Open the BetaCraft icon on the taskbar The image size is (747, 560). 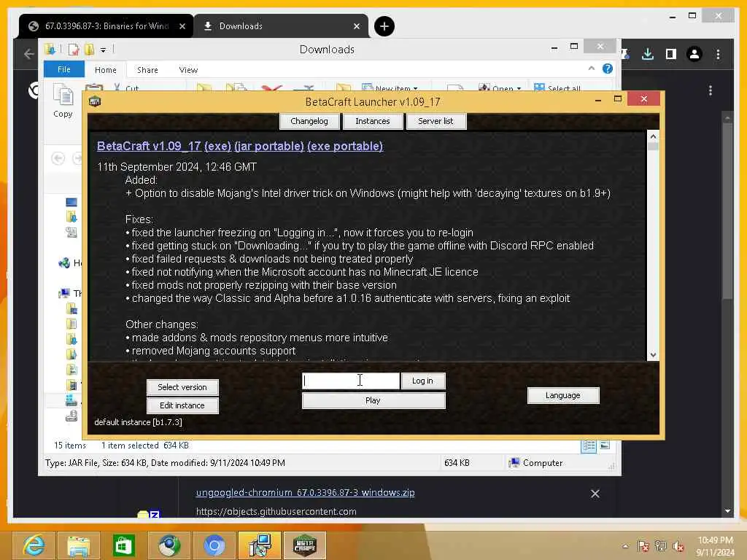tap(305, 545)
